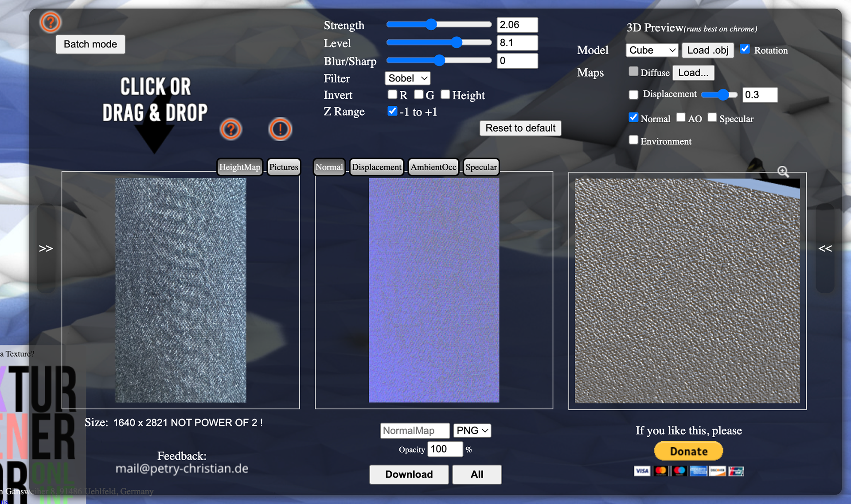Image resolution: width=851 pixels, height=504 pixels.
Task: Click NormalMap filename field
Action: click(415, 430)
